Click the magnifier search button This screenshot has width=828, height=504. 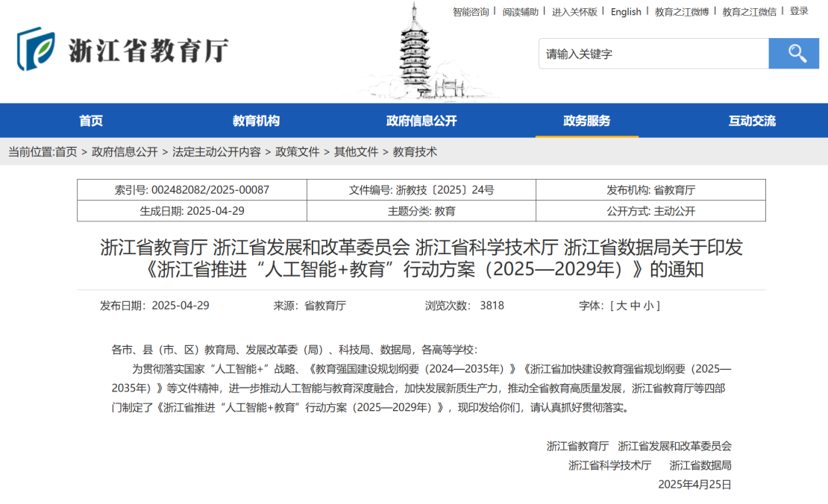pyautogui.click(x=794, y=54)
